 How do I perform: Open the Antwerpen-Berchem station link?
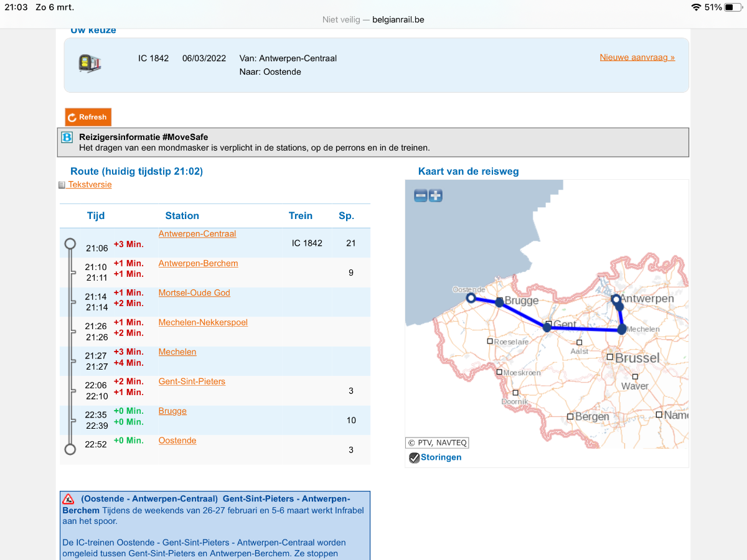coord(198,263)
